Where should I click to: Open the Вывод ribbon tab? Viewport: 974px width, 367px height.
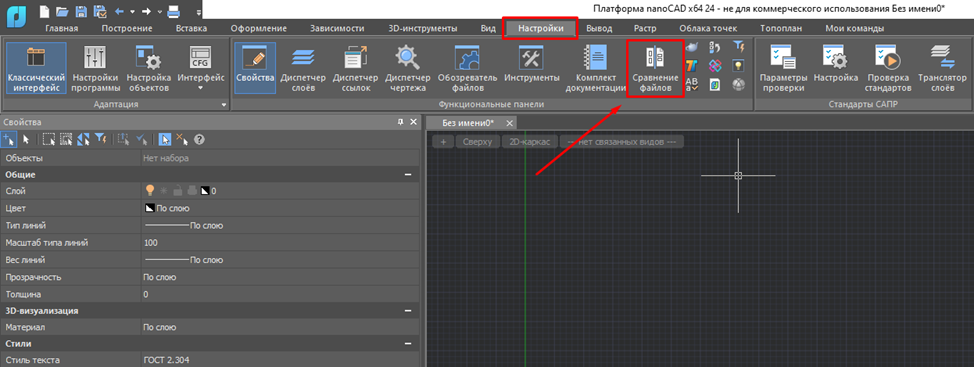coord(599,29)
